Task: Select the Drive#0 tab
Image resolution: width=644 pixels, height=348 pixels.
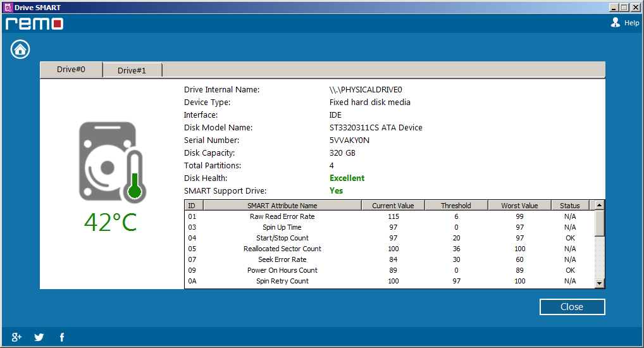Action: tap(71, 70)
